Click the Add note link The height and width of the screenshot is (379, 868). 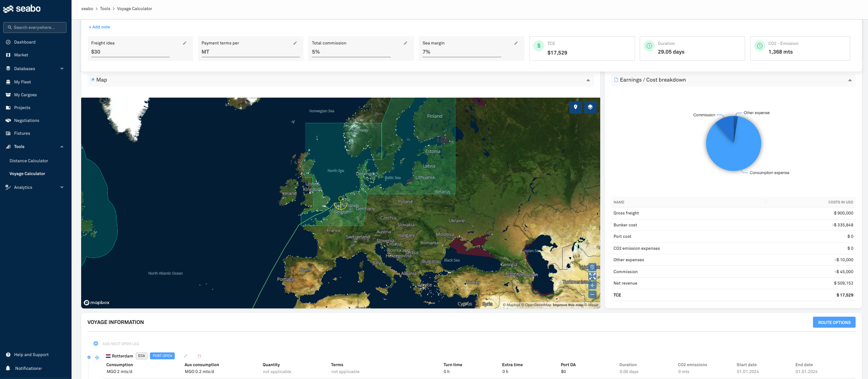pos(100,27)
